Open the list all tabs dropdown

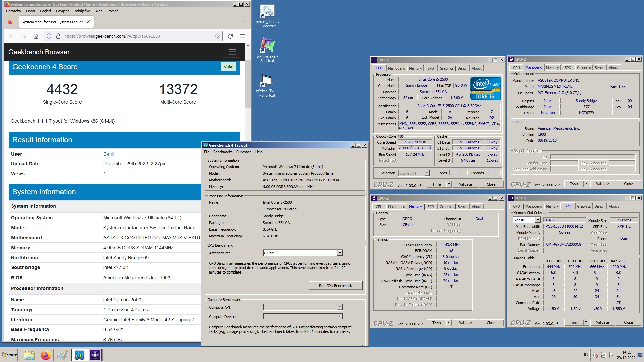coord(244,22)
